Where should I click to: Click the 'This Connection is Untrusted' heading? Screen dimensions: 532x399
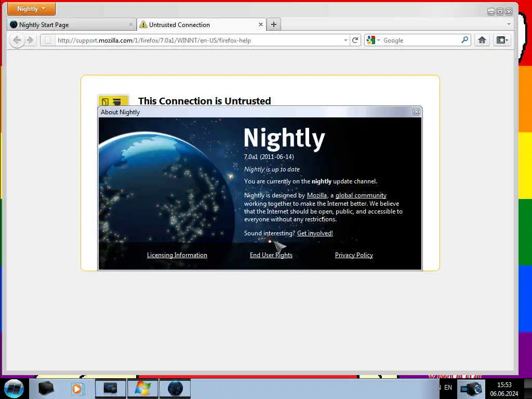point(205,101)
